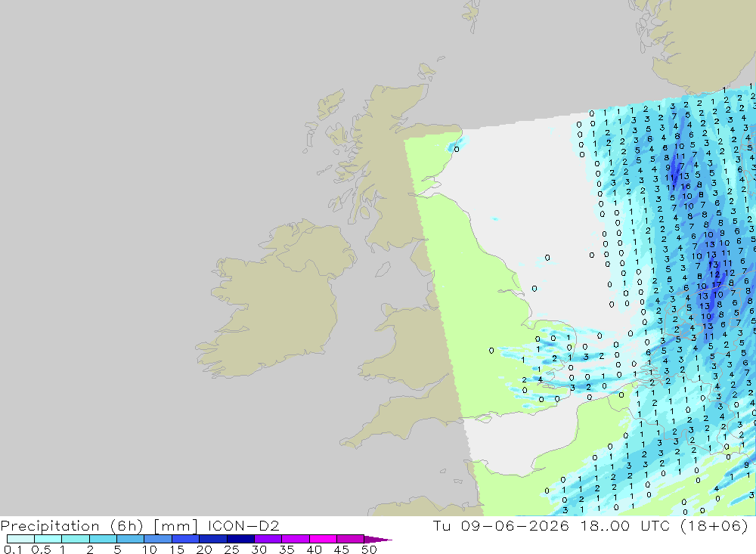Click the 2–5 mm legend color box

point(103,539)
